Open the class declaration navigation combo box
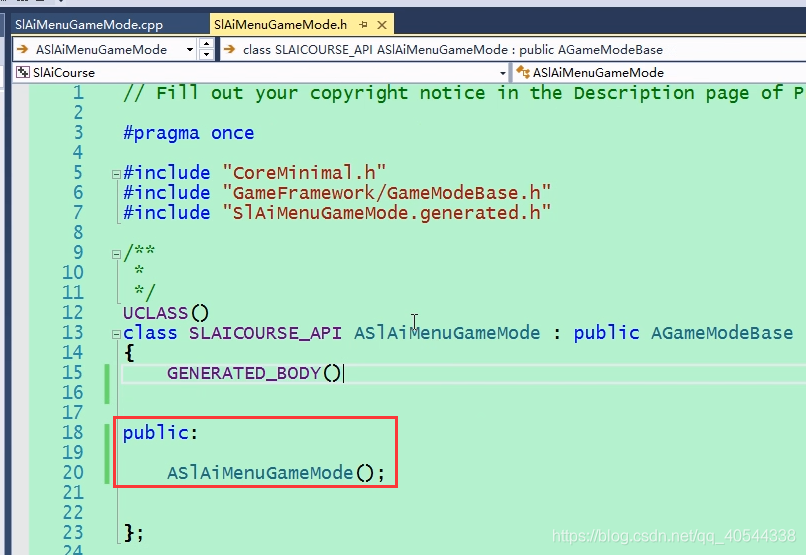 point(513,50)
